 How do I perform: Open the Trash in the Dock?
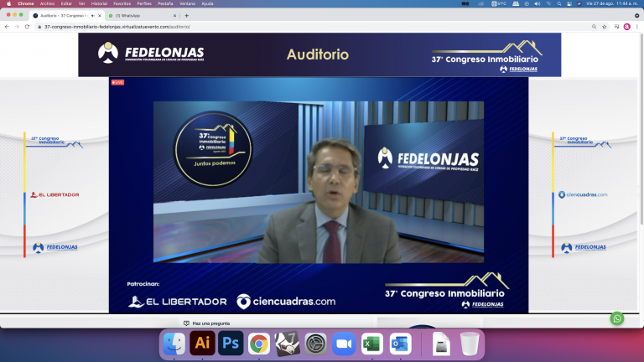tap(470, 344)
